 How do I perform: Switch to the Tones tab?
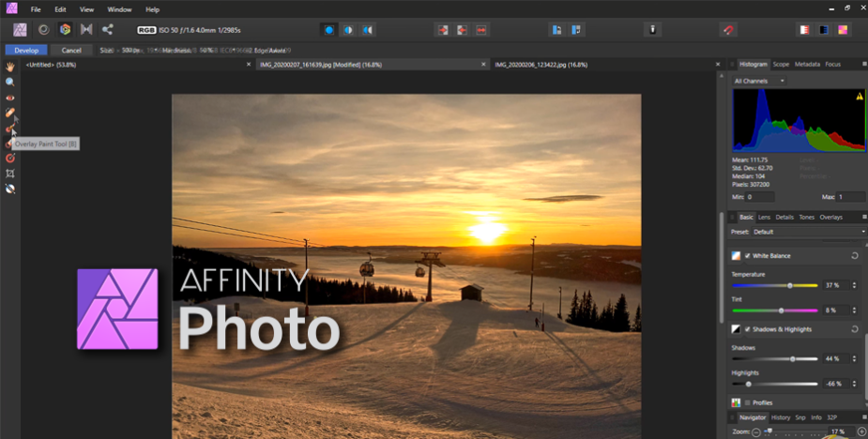point(807,217)
